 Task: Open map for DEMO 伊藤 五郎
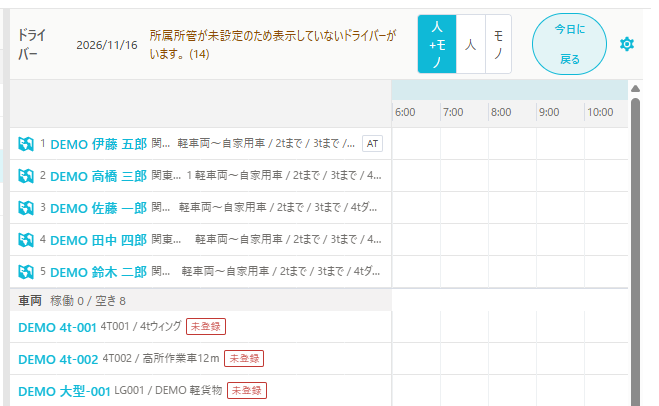tap(26, 144)
